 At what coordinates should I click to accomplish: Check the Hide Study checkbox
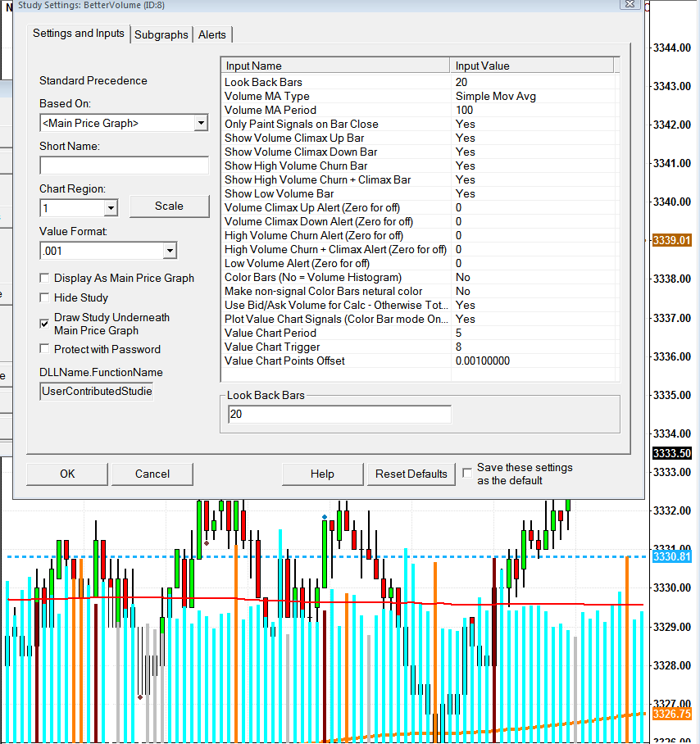[45, 297]
